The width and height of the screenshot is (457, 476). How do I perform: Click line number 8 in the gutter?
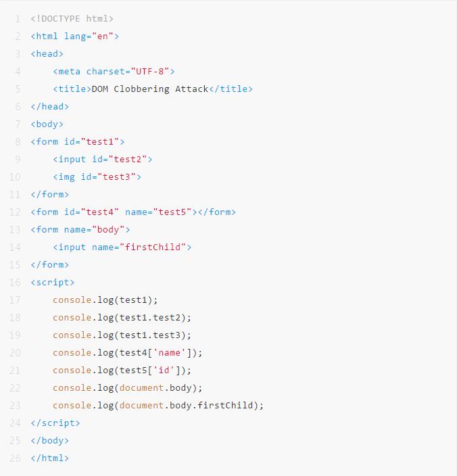(18, 142)
